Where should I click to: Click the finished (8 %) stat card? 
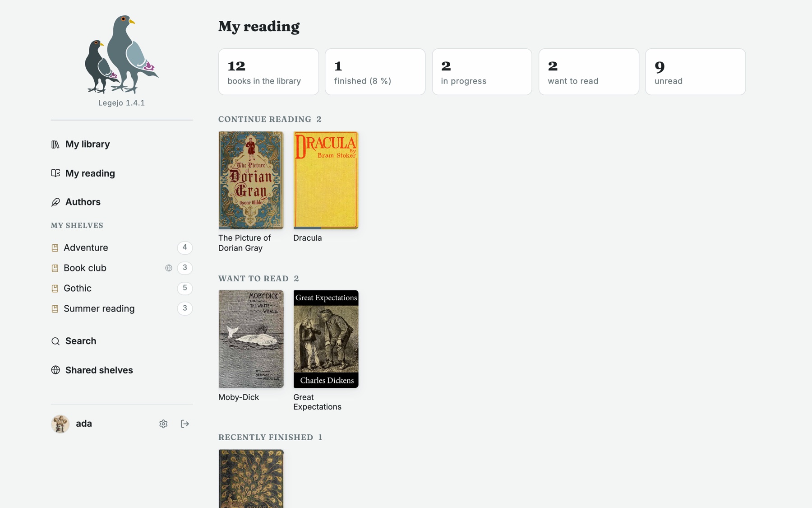tap(375, 72)
